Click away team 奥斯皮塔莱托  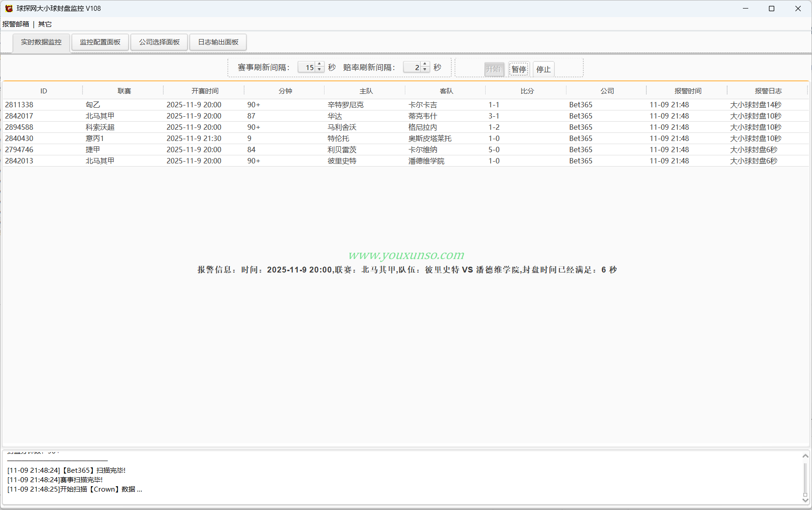pyautogui.click(x=430, y=138)
